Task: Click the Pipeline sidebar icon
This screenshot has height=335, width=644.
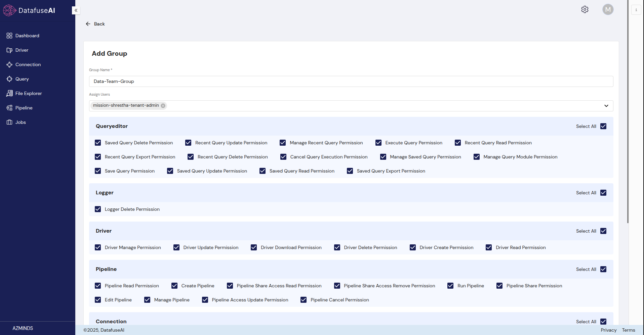Action: pos(9,108)
